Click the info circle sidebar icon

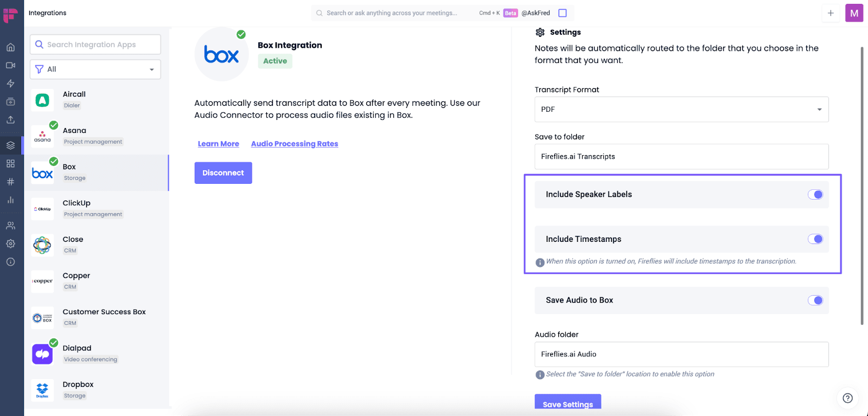(10, 262)
